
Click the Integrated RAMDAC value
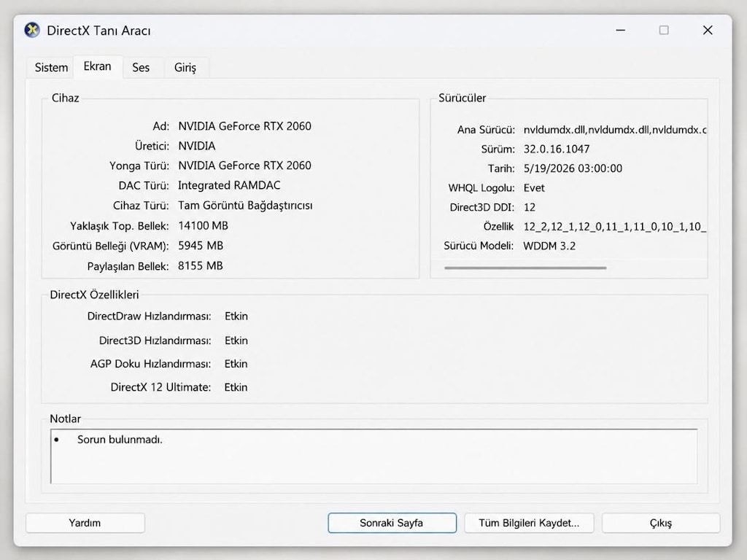click(229, 185)
